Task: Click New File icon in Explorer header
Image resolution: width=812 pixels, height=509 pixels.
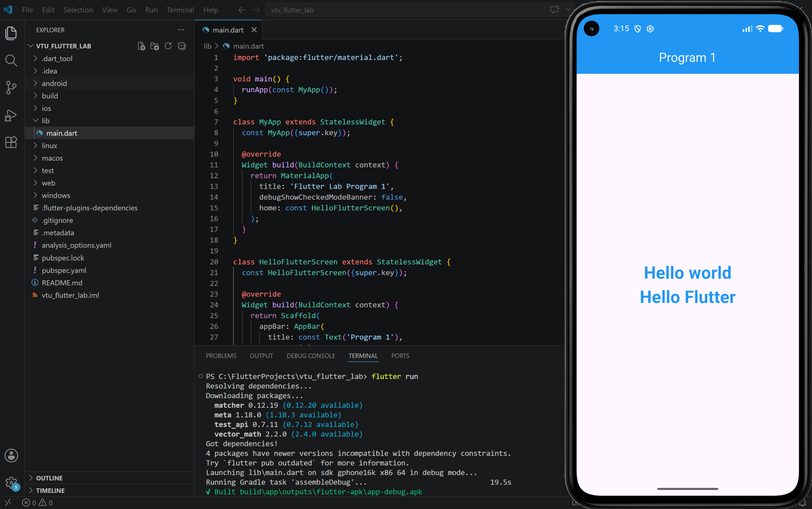Action: click(141, 46)
